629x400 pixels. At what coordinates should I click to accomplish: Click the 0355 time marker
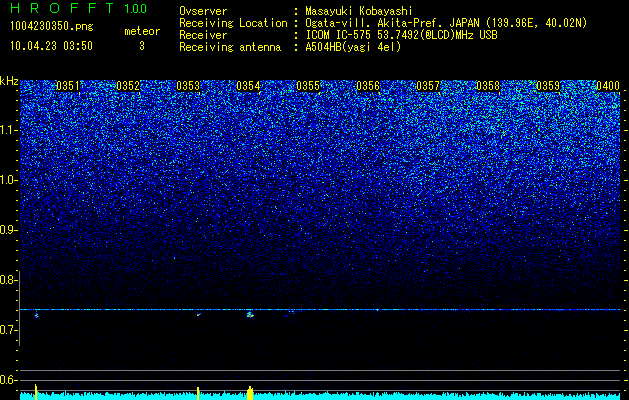click(x=308, y=86)
